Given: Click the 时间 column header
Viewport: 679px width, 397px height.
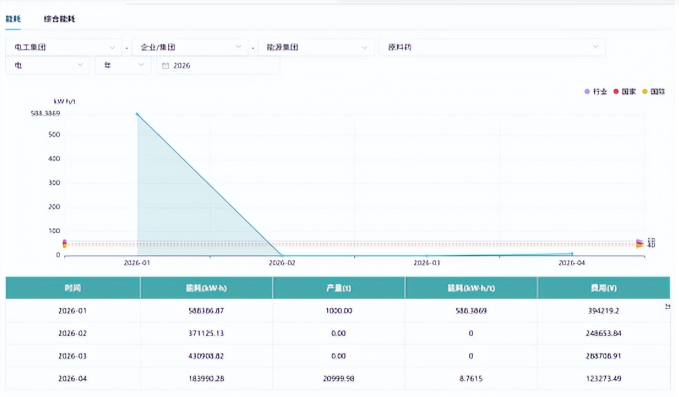Looking at the screenshot, I should click(73, 288).
